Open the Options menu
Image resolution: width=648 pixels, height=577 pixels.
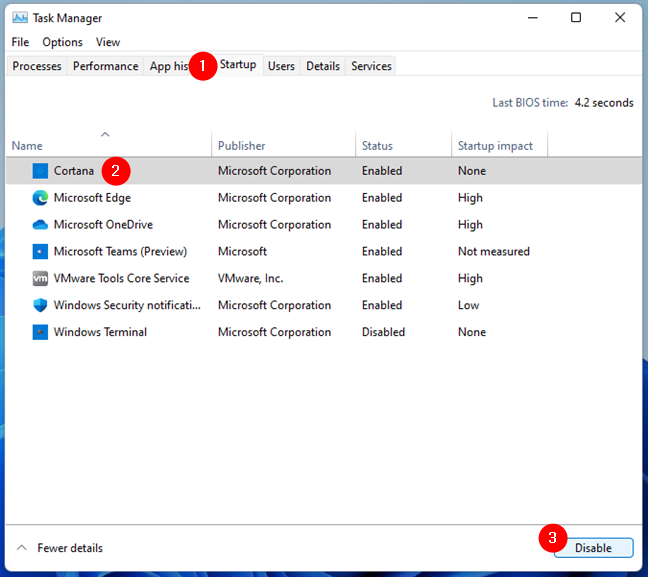click(x=62, y=42)
